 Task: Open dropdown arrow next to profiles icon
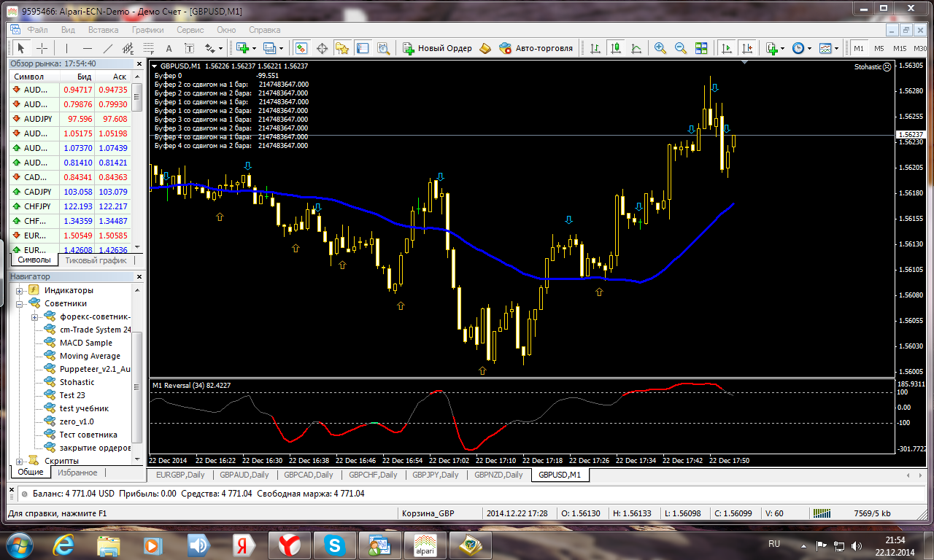pyautogui.click(x=281, y=48)
